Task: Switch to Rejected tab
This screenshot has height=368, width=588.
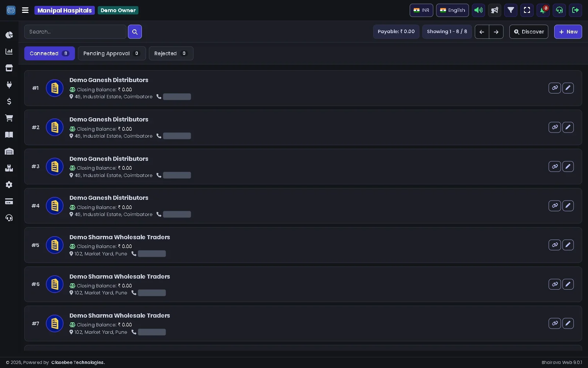Action: (x=171, y=53)
